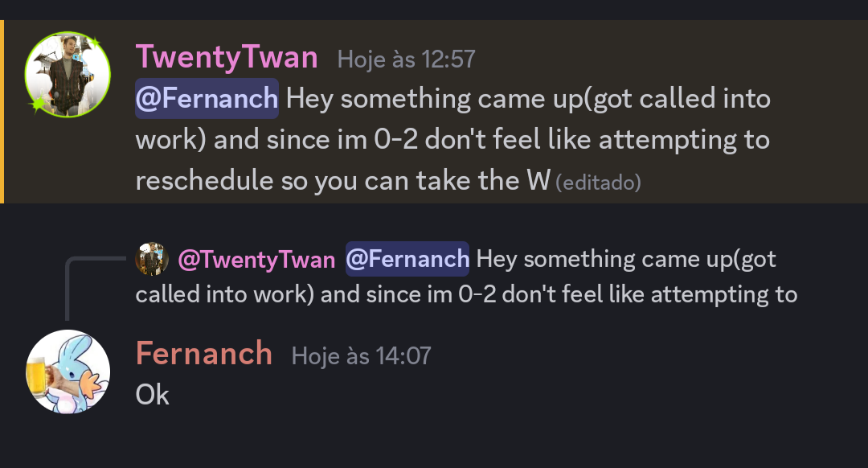868x468 pixels.
Task: Click the small avatar in reply preview
Action: tap(151, 259)
